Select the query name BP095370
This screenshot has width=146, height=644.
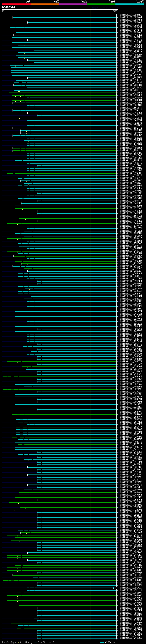(8, 7)
